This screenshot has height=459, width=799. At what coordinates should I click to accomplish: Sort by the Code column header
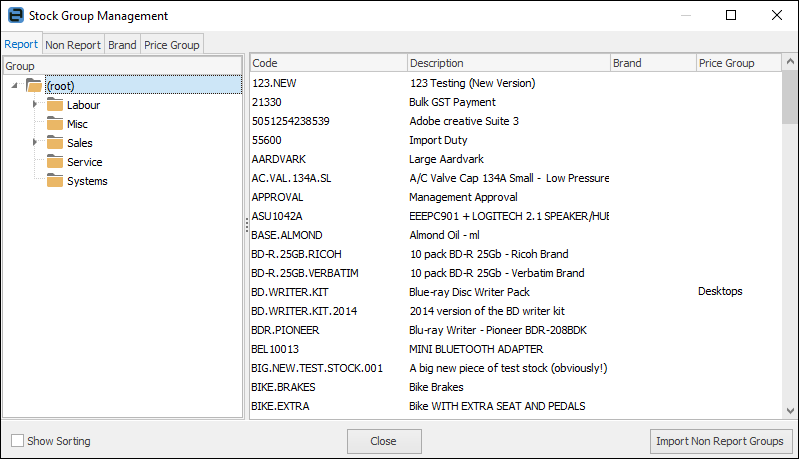pyautogui.click(x=329, y=63)
